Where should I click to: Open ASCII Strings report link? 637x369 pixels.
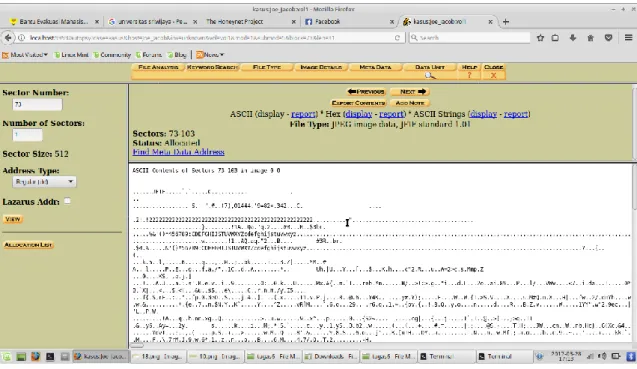click(516, 114)
